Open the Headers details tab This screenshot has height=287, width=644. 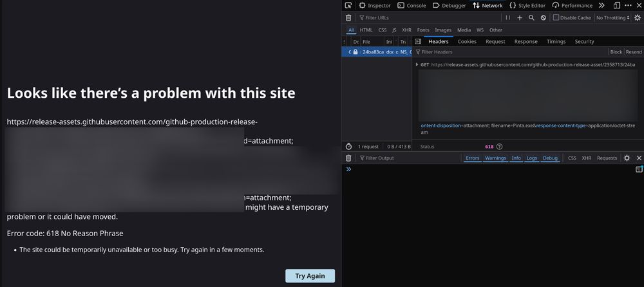coord(438,41)
